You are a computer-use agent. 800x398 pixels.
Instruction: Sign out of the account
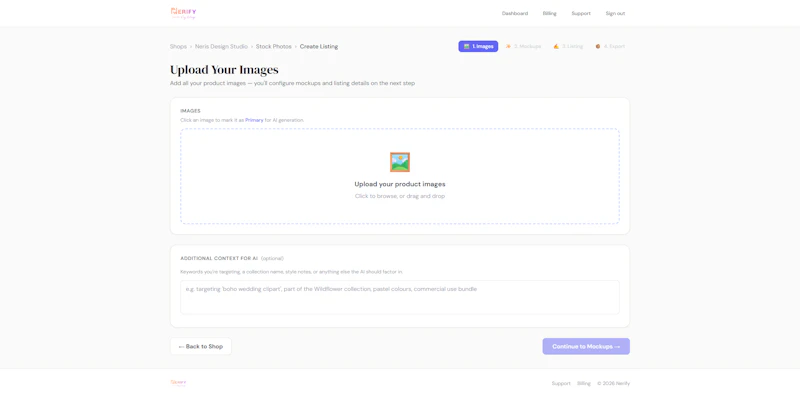615,13
